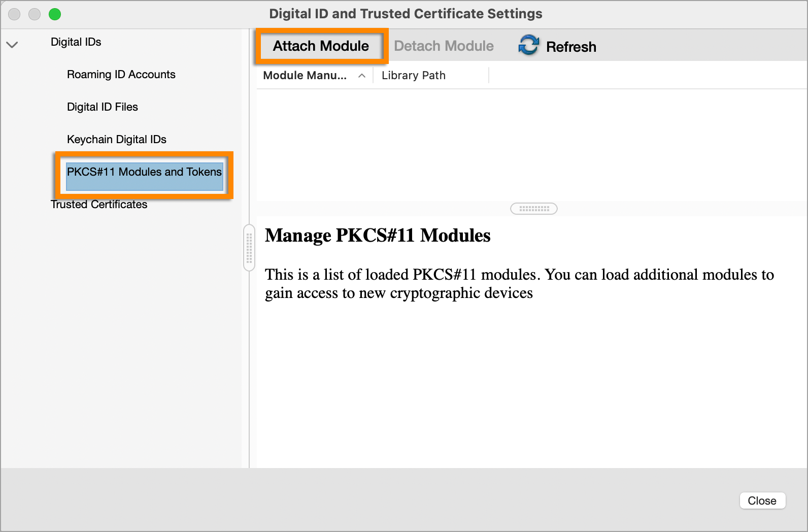This screenshot has width=808, height=532.
Task: Collapse the Digital IDs tree section
Action: (x=12, y=44)
